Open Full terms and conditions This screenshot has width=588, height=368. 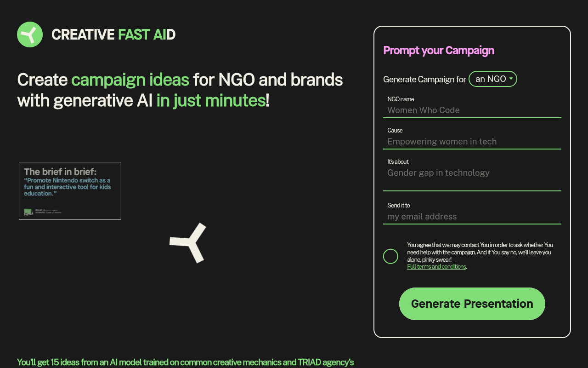(x=436, y=266)
